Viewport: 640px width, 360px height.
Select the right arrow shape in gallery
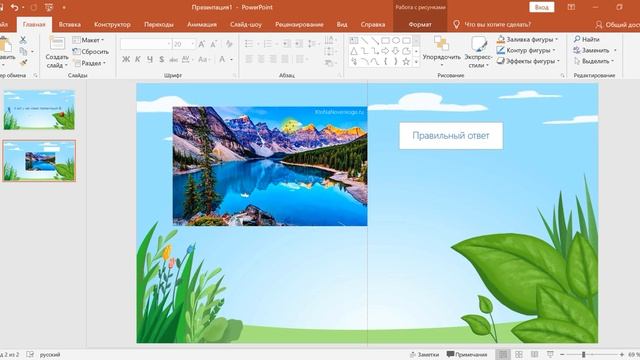(x=385, y=51)
